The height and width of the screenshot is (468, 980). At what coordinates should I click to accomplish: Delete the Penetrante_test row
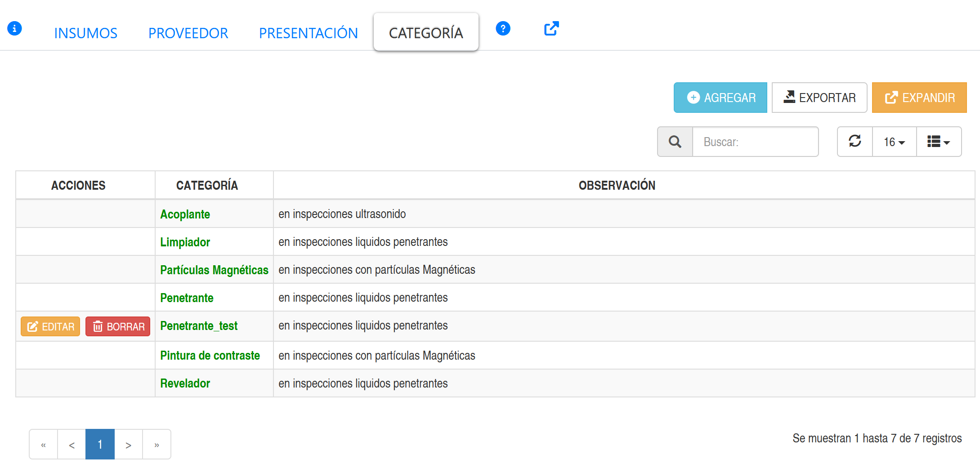118,326
